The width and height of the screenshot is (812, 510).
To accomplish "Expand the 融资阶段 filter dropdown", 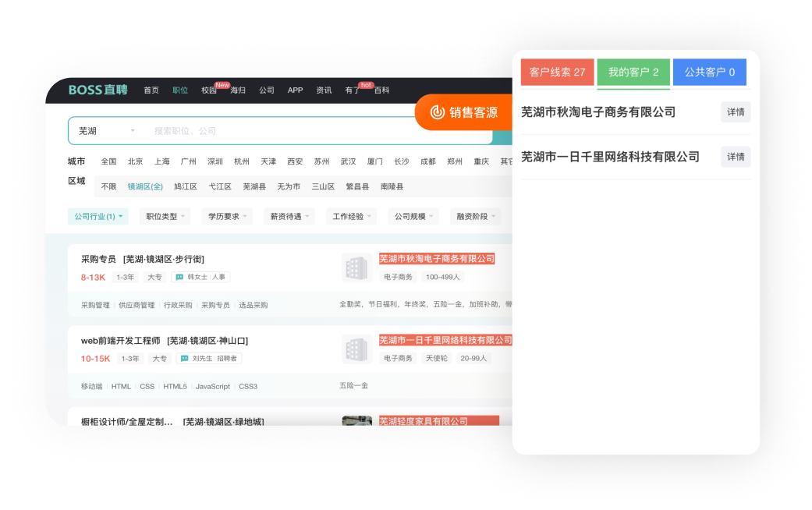I will (476, 217).
